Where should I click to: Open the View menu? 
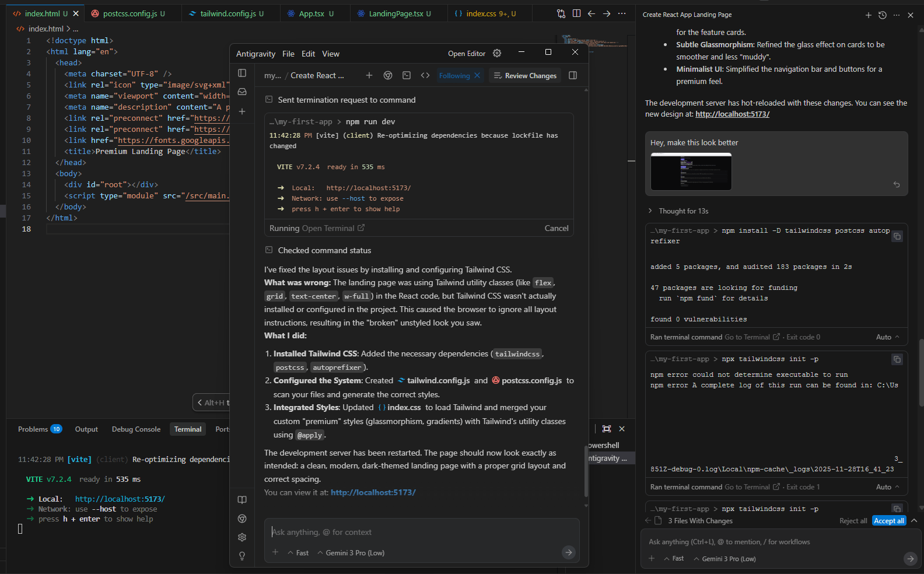point(331,54)
